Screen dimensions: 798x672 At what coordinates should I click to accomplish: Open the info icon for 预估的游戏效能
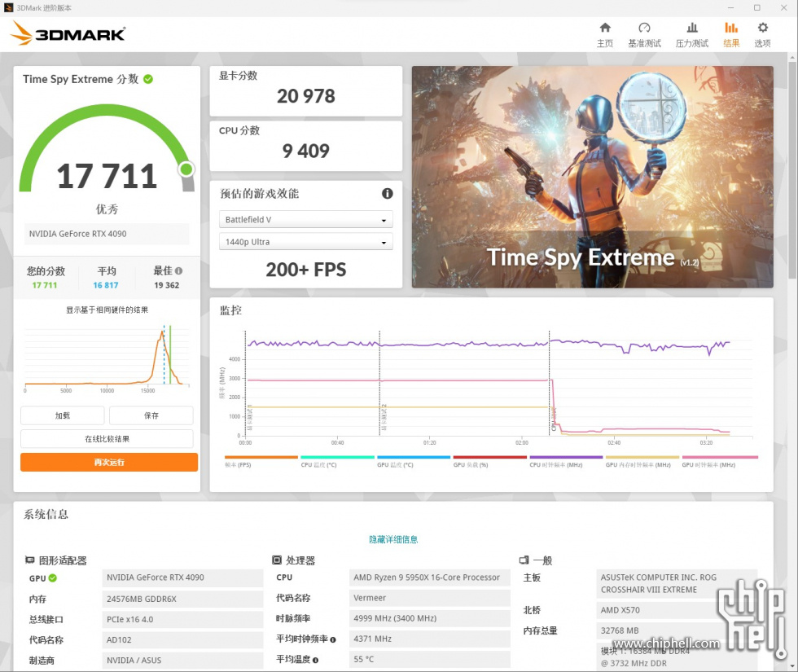pyautogui.click(x=388, y=194)
